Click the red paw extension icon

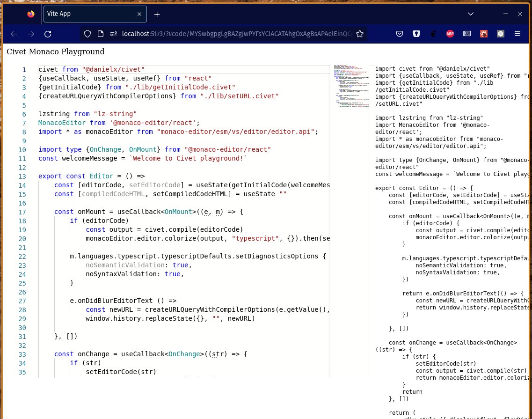(x=484, y=34)
